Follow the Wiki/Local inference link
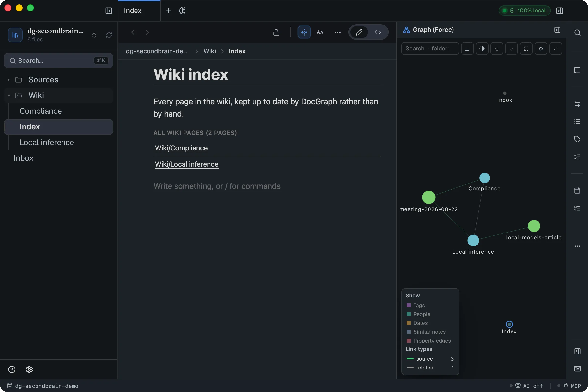Screen dimensions: 588x392 186,164
